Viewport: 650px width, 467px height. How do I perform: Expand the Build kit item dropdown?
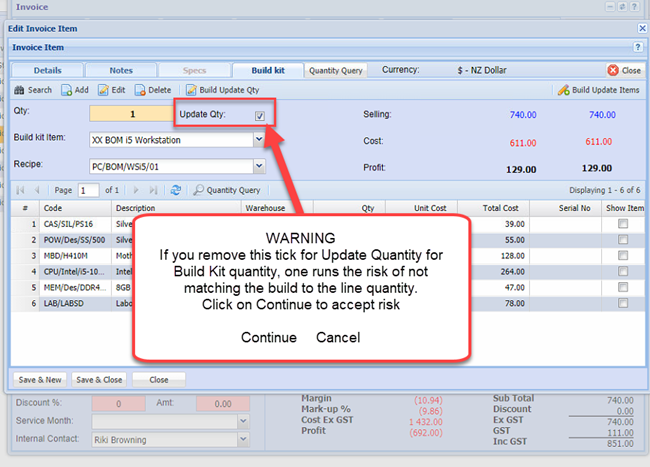point(259,140)
